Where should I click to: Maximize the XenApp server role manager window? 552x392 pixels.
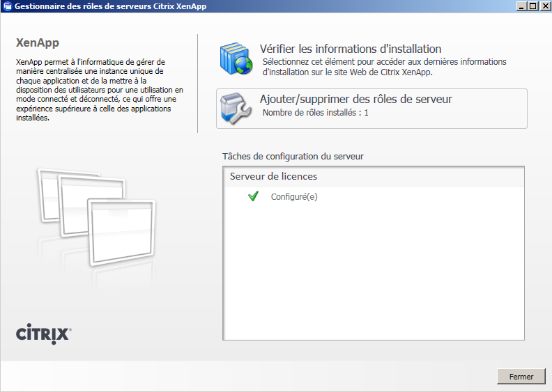(x=533, y=6)
